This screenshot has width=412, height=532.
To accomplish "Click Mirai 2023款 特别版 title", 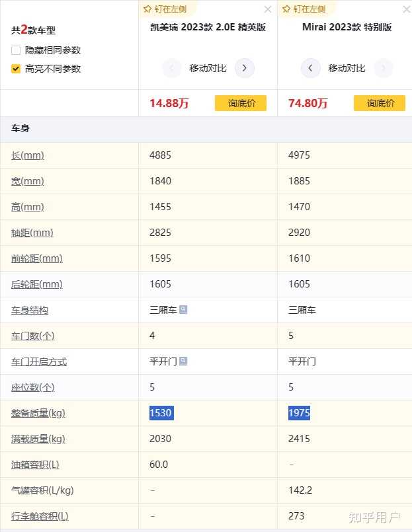I will tap(347, 27).
